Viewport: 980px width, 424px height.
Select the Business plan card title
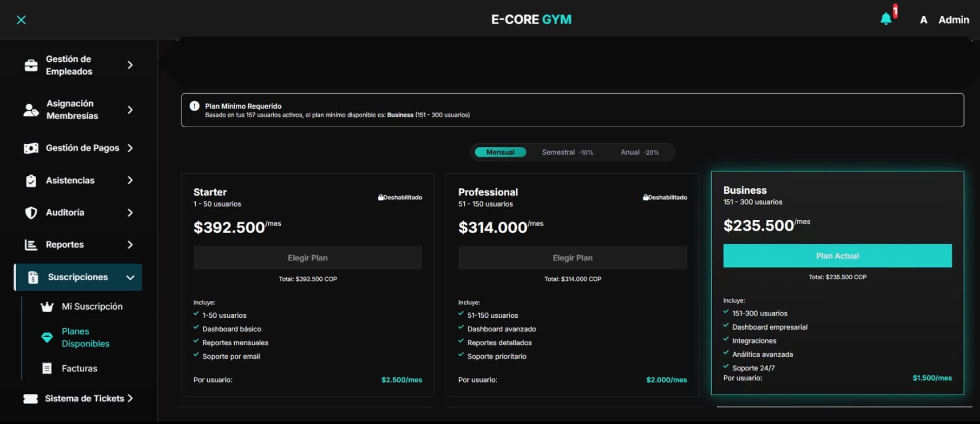tap(745, 190)
